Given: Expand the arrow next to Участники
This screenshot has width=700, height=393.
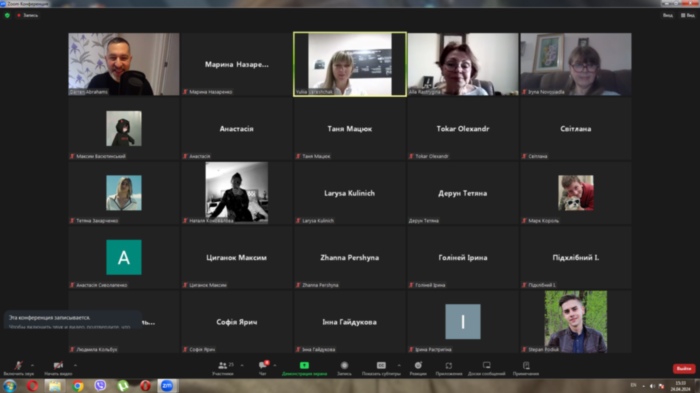Looking at the screenshot, I should (242, 365).
